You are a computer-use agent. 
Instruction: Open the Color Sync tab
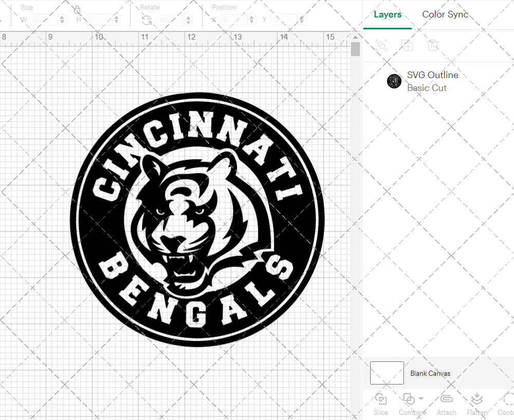tap(445, 14)
